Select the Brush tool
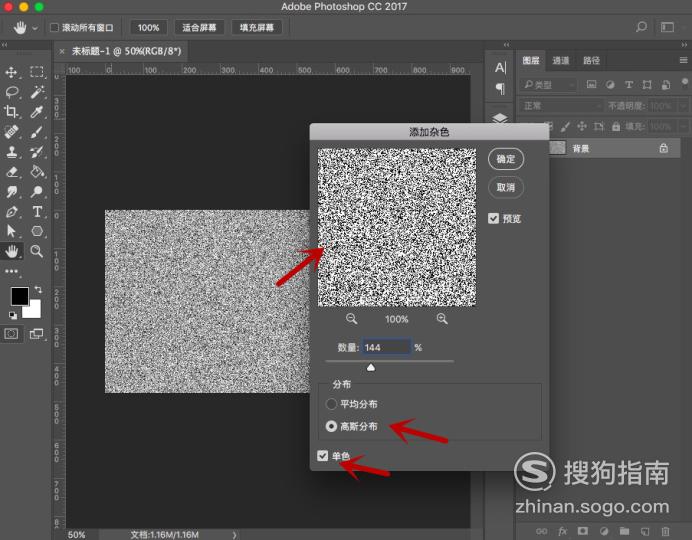 click(37, 131)
